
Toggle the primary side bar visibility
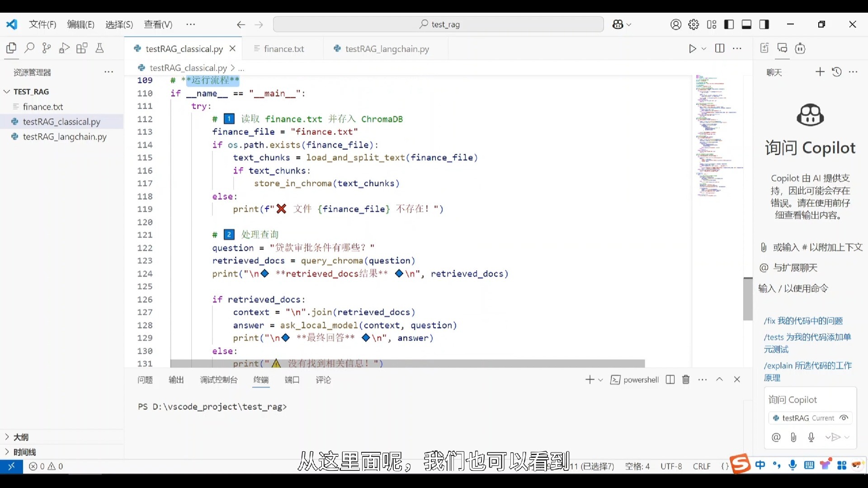coord(729,24)
